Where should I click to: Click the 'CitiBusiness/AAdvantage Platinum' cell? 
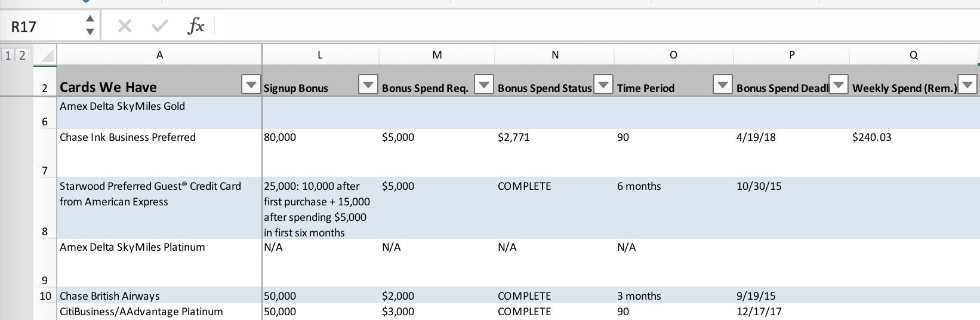tap(159, 312)
